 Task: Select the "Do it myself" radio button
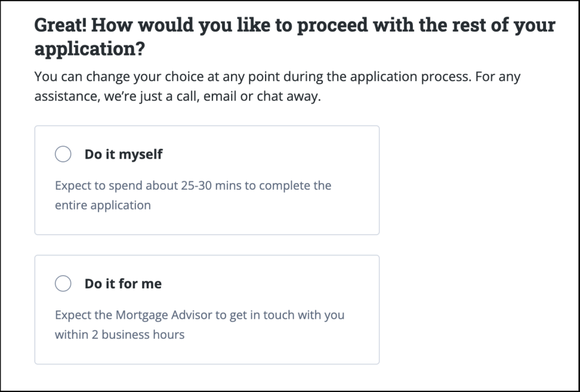(63, 154)
